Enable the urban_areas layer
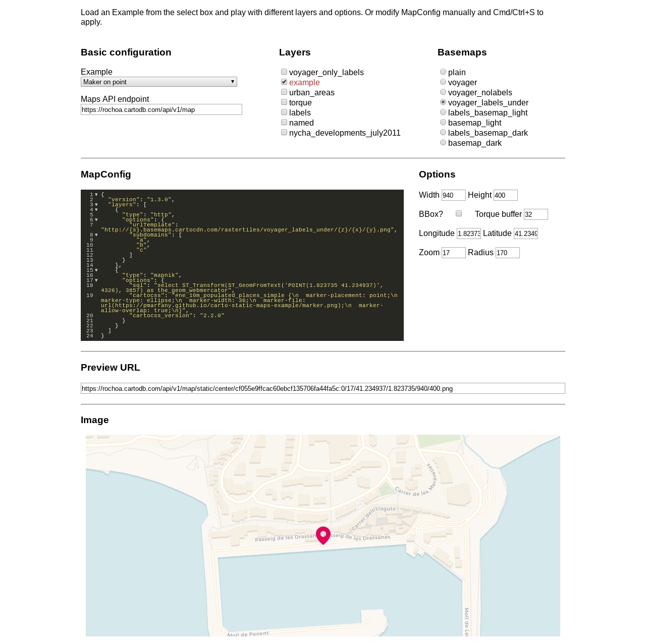Image resolution: width=646 pixels, height=644 pixels. tap(284, 92)
